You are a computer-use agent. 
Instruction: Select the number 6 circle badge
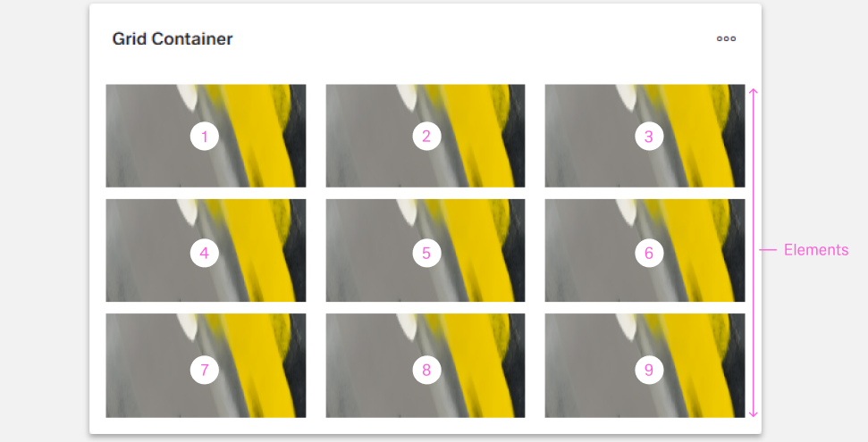point(649,253)
